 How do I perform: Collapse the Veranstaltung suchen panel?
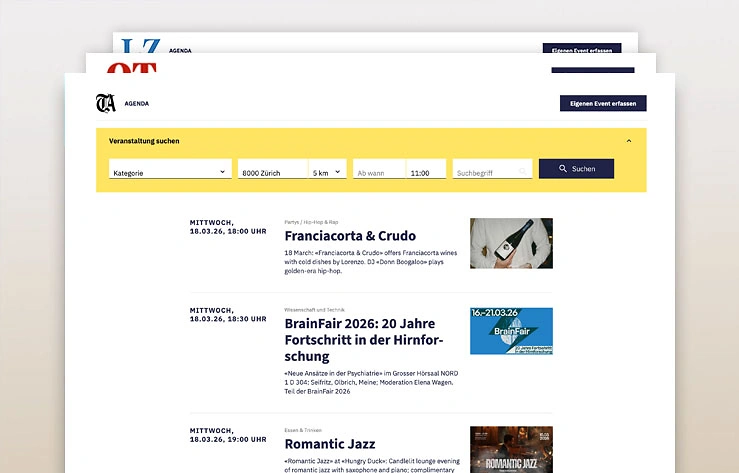tap(629, 141)
